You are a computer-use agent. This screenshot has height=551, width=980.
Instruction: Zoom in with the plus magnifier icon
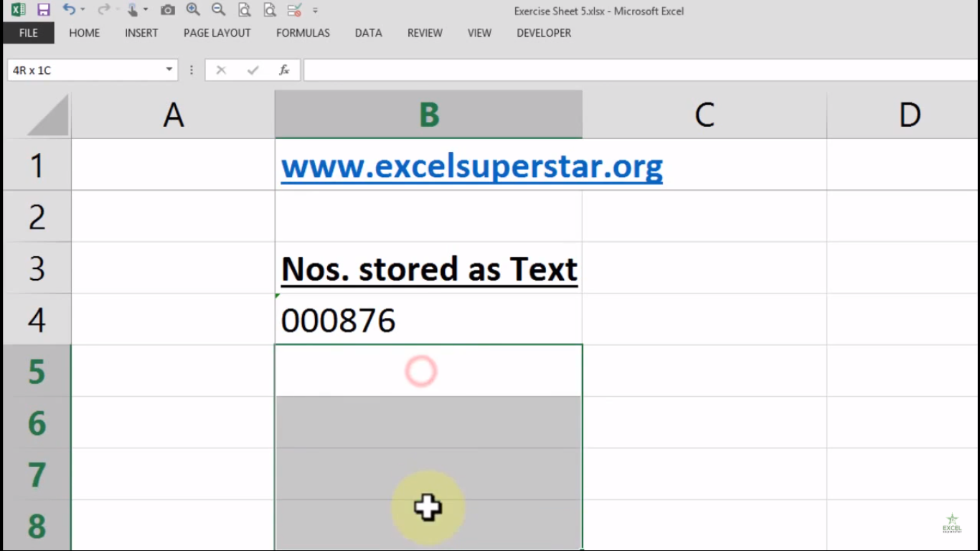tap(193, 10)
